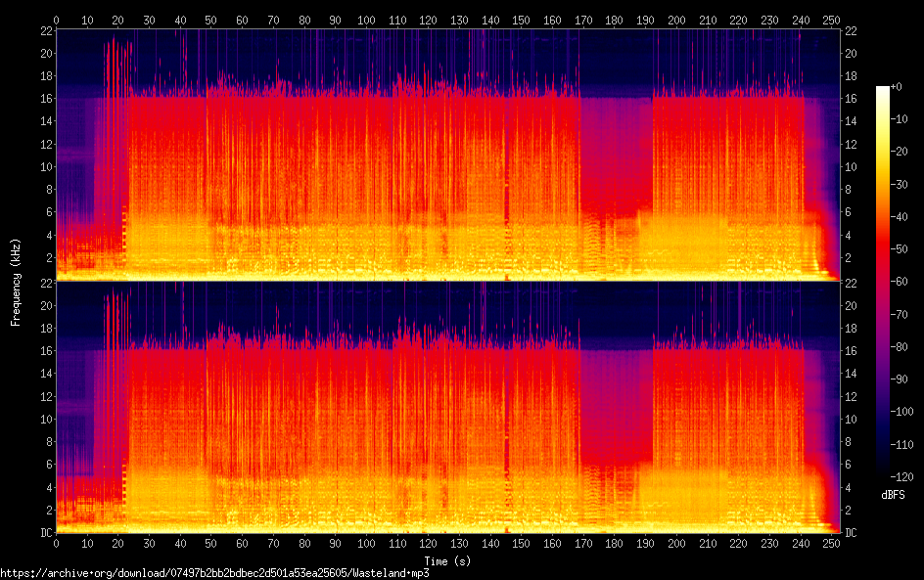Select the 170 mark on bottom time axis
The width and height of the screenshot is (924, 580).
tap(583, 544)
